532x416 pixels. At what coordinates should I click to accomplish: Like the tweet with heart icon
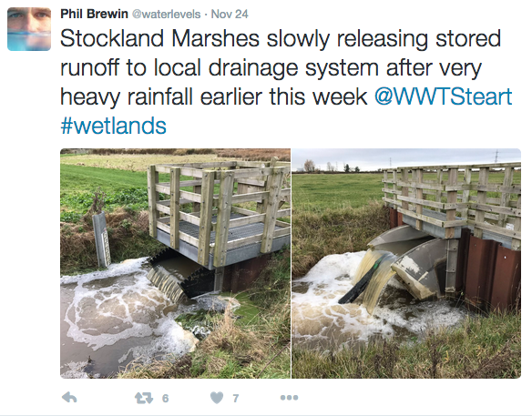click(x=217, y=398)
